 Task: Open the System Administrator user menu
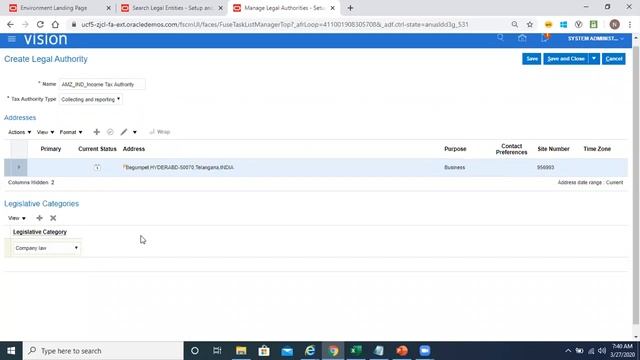pos(596,38)
